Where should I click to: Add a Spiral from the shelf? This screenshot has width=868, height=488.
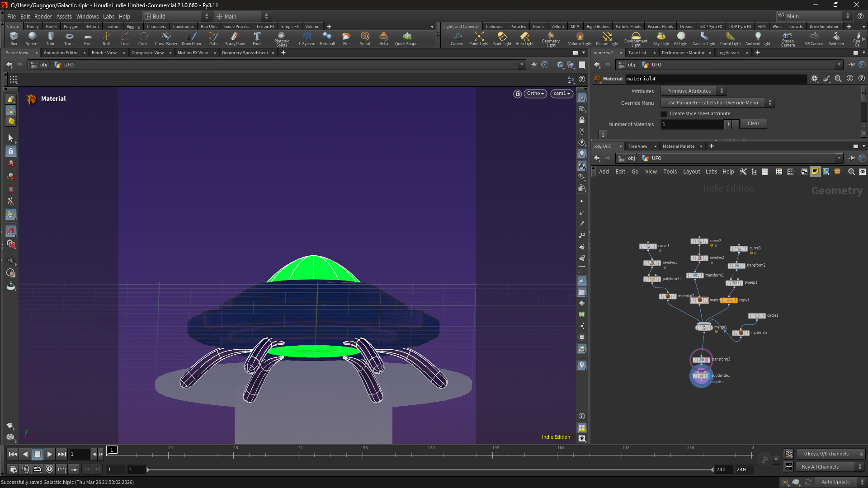point(365,38)
